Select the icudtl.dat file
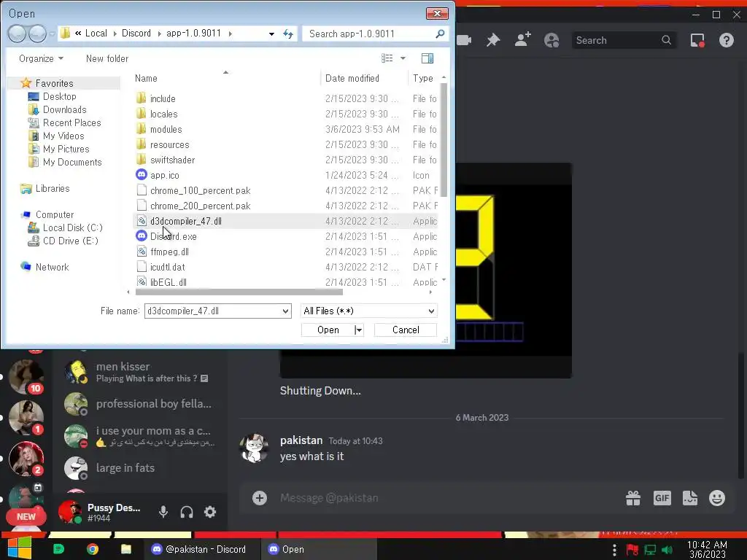Viewport: 747px width, 560px height. 286,267
